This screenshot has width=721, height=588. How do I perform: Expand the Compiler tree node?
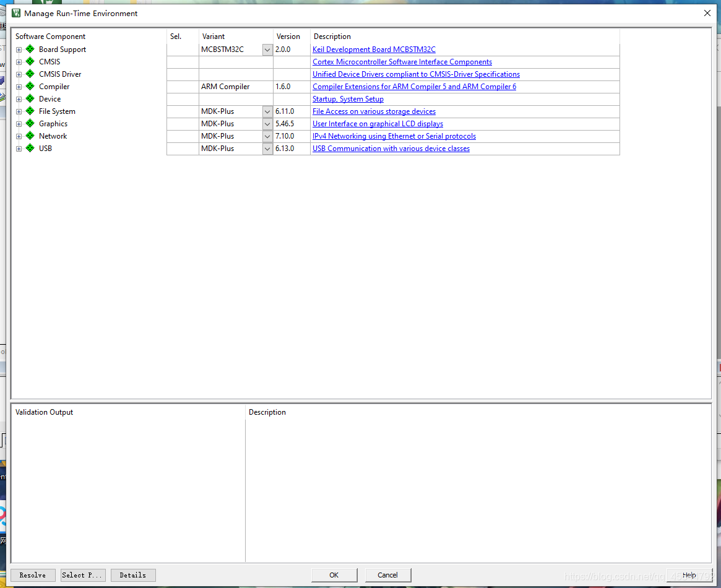click(x=19, y=87)
